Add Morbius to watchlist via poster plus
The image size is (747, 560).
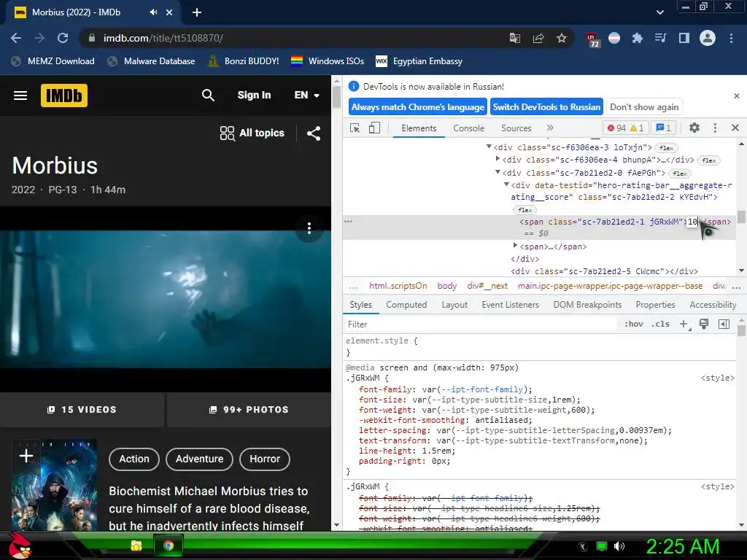click(26, 456)
